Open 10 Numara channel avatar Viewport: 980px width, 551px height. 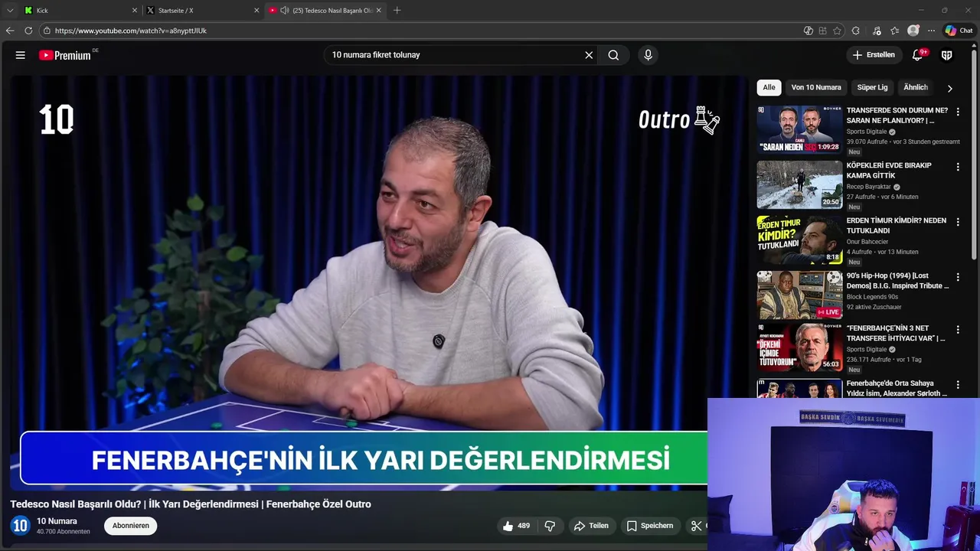[20, 526]
